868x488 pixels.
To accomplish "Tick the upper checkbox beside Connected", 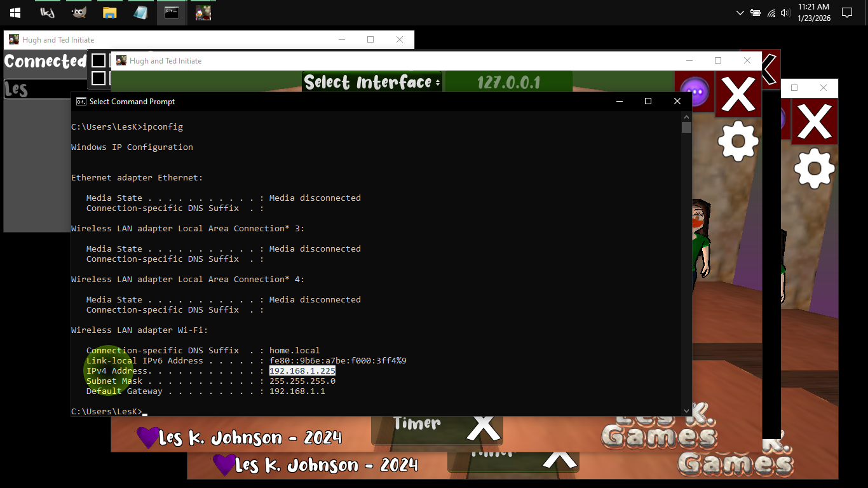I will coord(98,60).
